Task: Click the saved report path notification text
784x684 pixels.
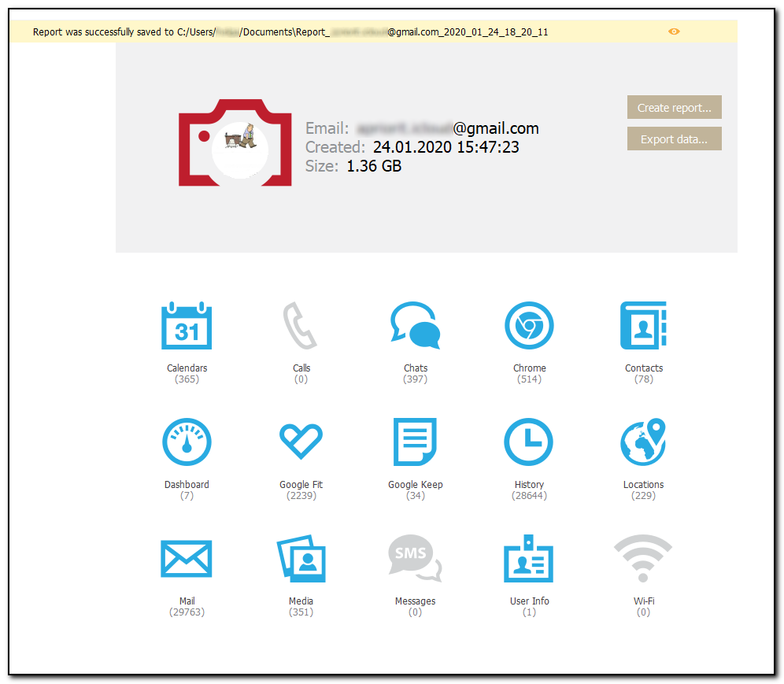Action: (x=290, y=32)
